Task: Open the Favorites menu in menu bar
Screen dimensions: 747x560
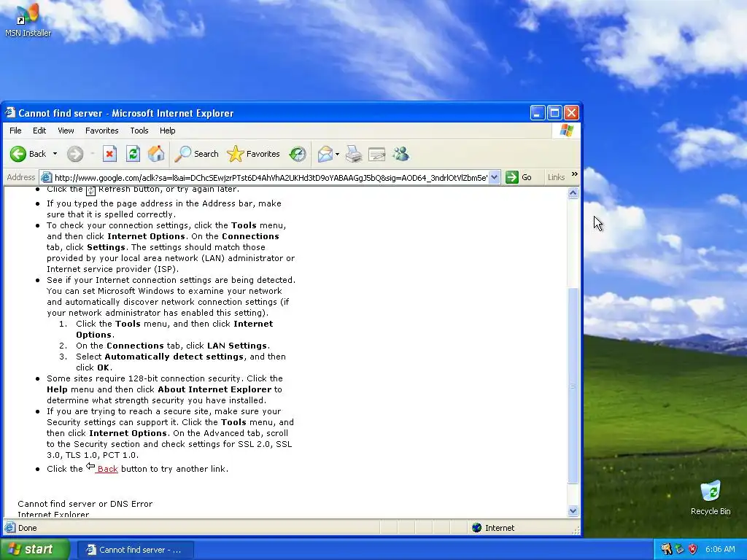Action: point(102,131)
